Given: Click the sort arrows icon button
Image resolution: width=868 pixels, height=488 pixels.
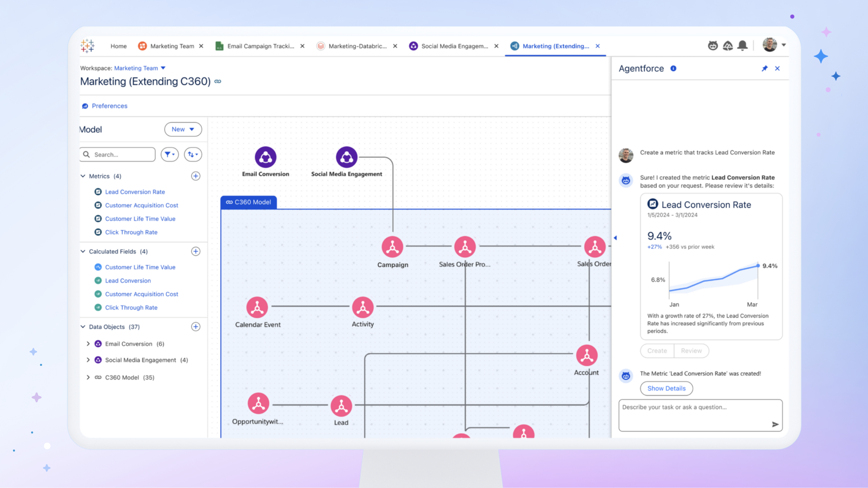Looking at the screenshot, I should pyautogui.click(x=193, y=154).
